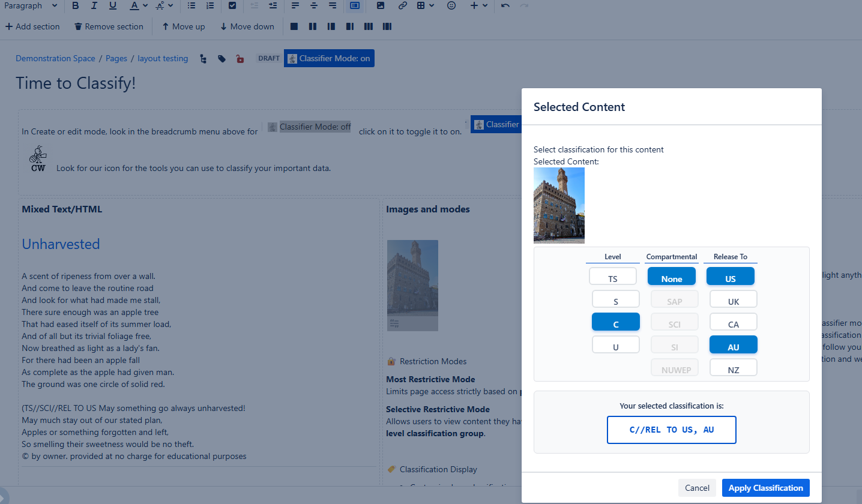The height and width of the screenshot is (504, 862).
Task: Click the labels tag icon near breadcrumb
Action: point(222,58)
